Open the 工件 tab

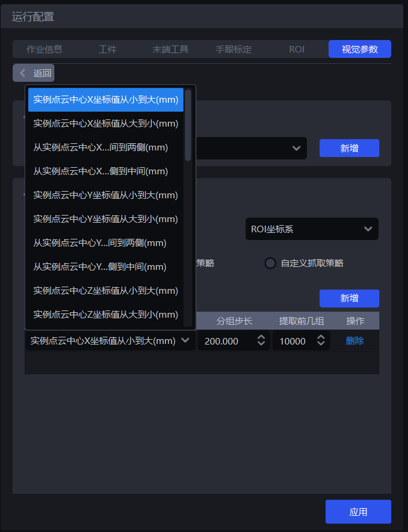[x=108, y=49]
